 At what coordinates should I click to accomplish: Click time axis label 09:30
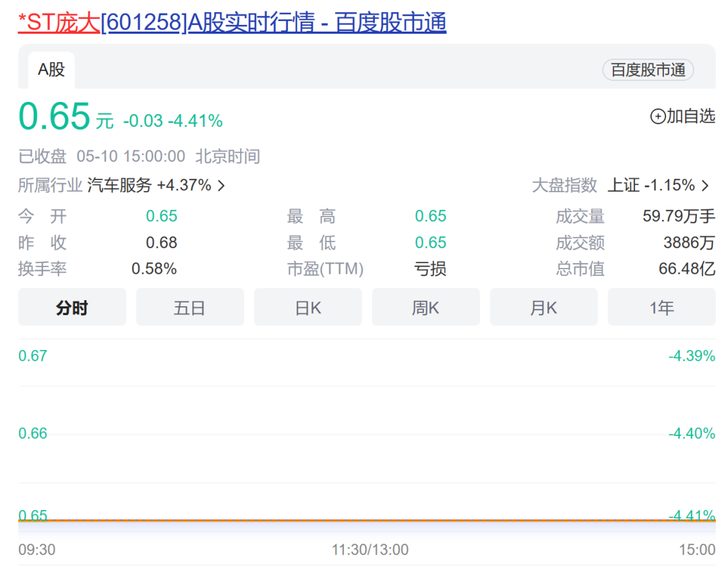pos(36,550)
